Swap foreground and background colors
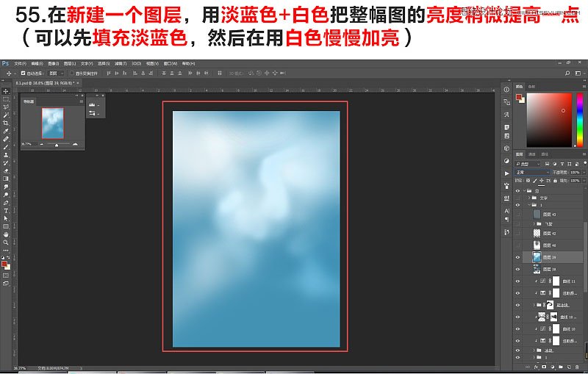588x374 pixels. [x=8, y=258]
